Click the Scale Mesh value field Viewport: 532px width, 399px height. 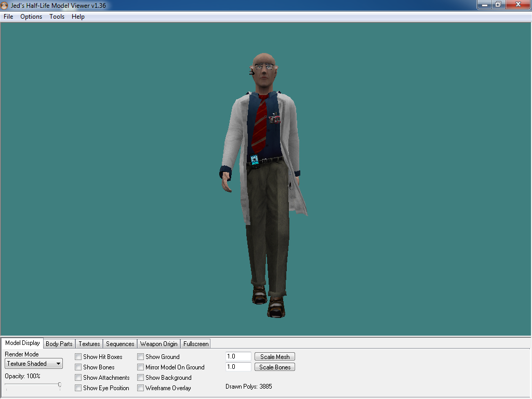point(238,356)
